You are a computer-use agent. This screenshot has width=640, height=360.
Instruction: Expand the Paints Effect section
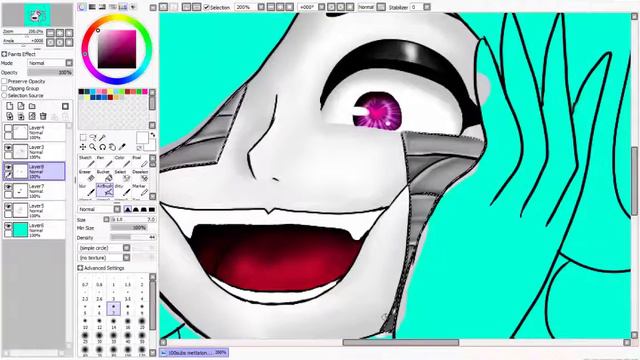click(4, 54)
